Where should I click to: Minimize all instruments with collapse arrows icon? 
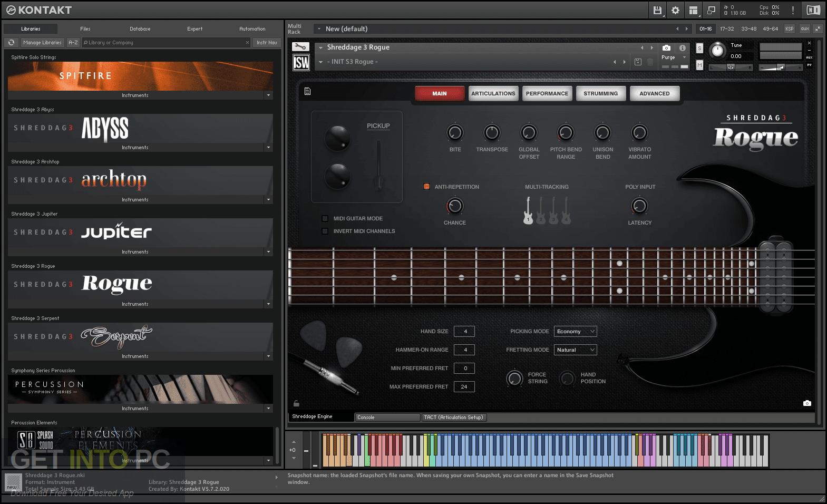818,28
